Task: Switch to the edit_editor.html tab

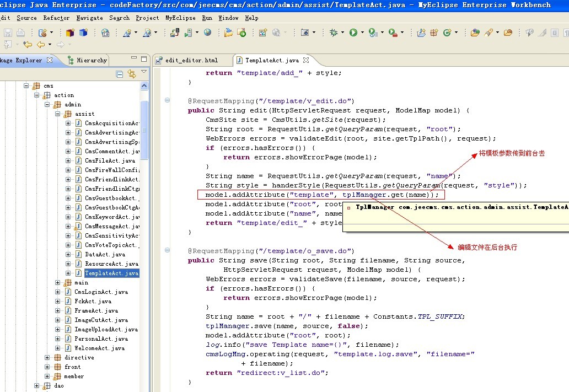Action: [191, 60]
